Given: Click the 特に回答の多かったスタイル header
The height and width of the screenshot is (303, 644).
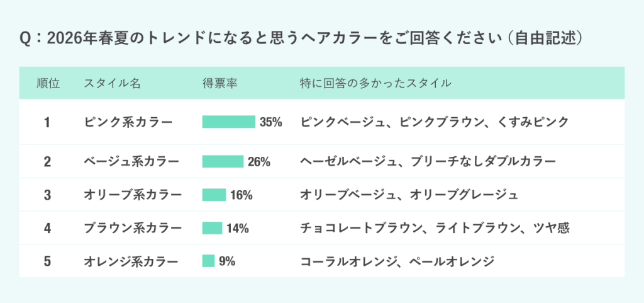Looking at the screenshot, I should [x=375, y=83].
